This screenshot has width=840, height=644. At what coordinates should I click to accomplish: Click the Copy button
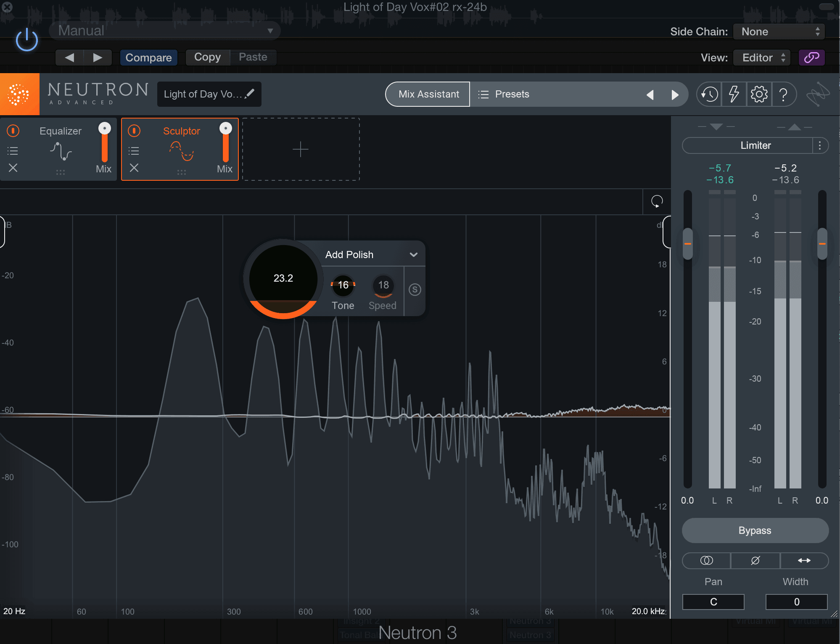pyautogui.click(x=208, y=57)
